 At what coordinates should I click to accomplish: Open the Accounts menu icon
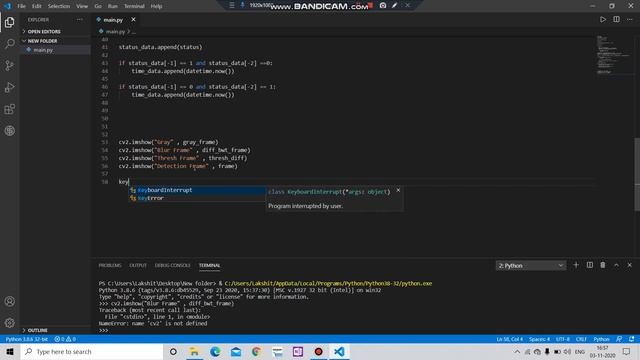pyautogui.click(x=9, y=301)
